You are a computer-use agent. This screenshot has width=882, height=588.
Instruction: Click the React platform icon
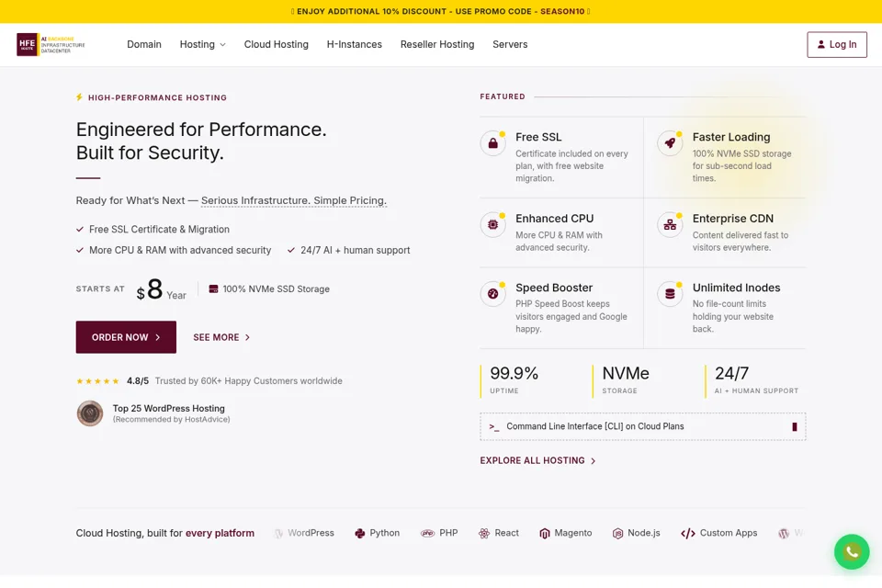click(x=484, y=534)
